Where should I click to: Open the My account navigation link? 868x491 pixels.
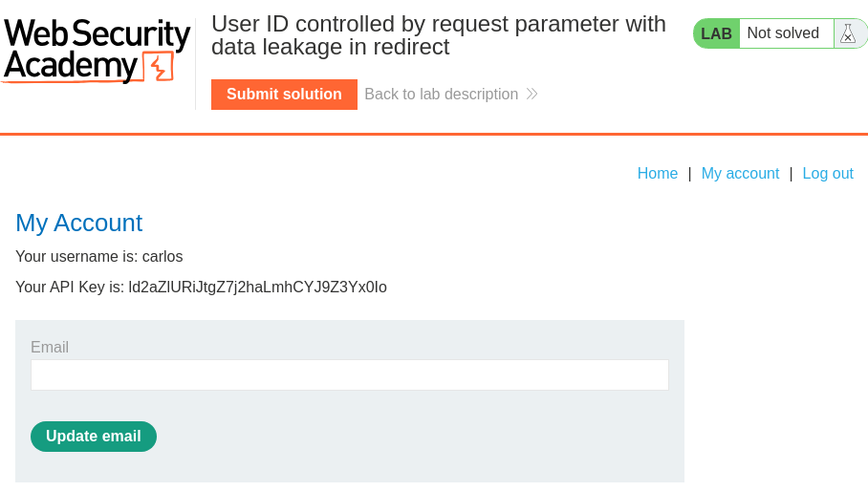point(740,173)
